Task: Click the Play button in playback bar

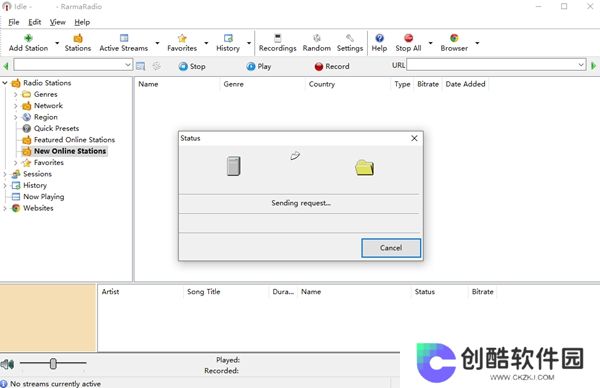Action: [259, 66]
